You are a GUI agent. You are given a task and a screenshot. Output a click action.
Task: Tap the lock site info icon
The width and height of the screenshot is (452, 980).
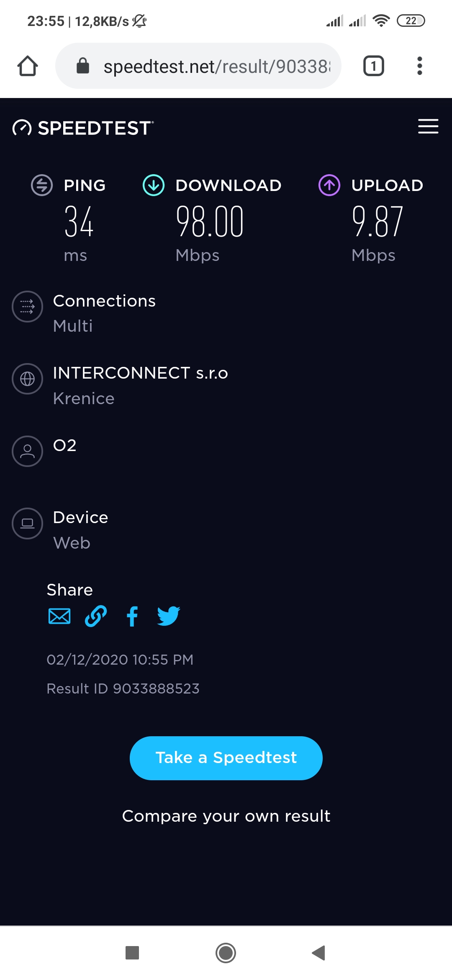(x=83, y=66)
